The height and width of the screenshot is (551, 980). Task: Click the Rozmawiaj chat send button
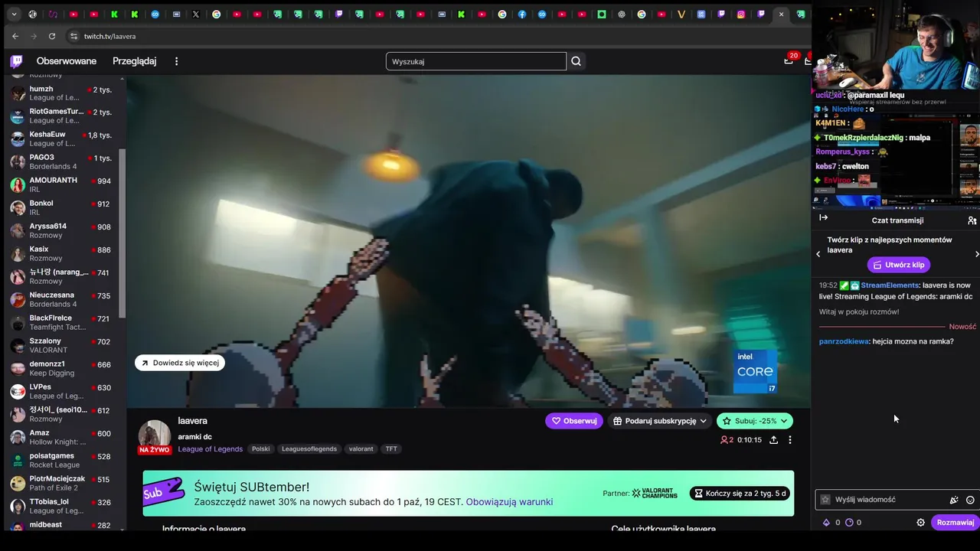(x=955, y=523)
